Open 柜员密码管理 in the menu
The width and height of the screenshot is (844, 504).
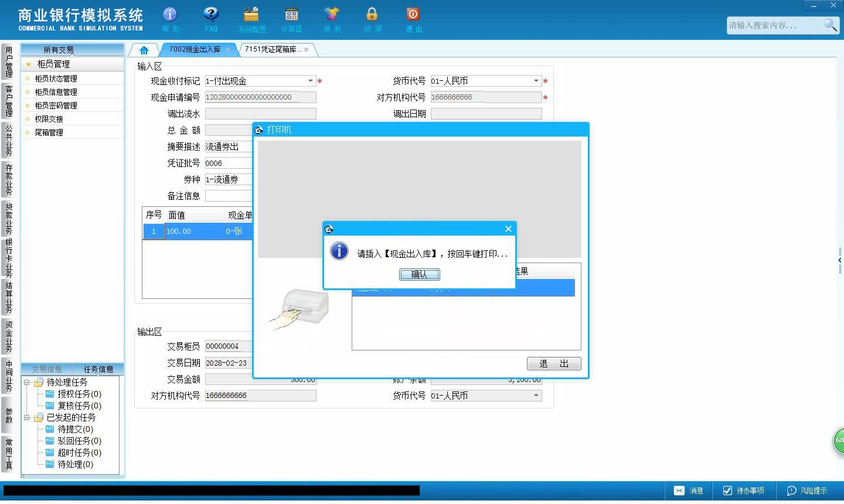click(56, 105)
